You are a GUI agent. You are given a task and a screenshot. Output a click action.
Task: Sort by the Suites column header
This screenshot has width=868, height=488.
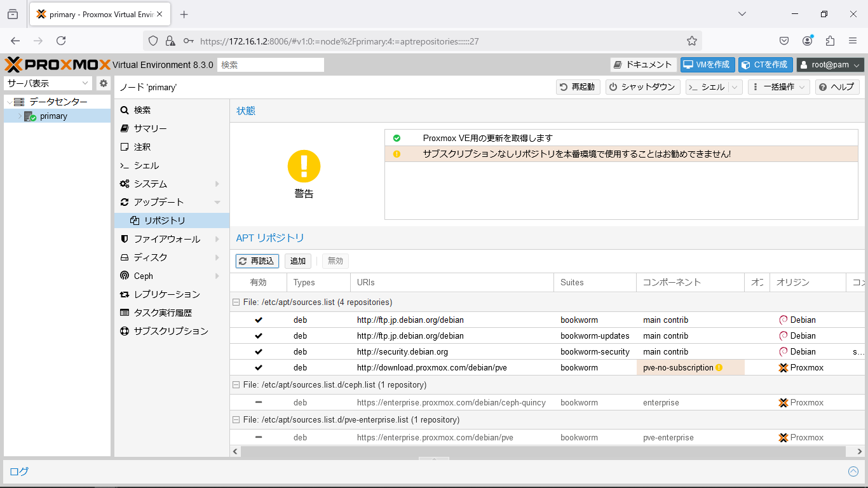pos(595,282)
